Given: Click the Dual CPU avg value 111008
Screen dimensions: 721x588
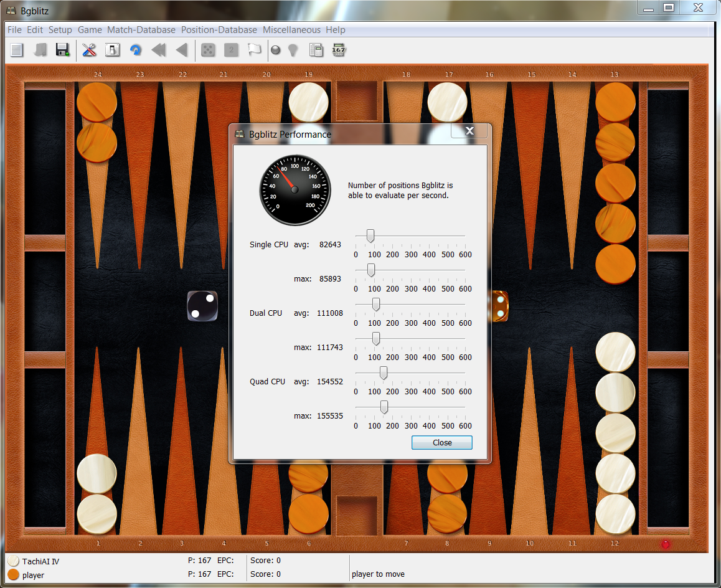Looking at the screenshot, I should click(x=330, y=313).
